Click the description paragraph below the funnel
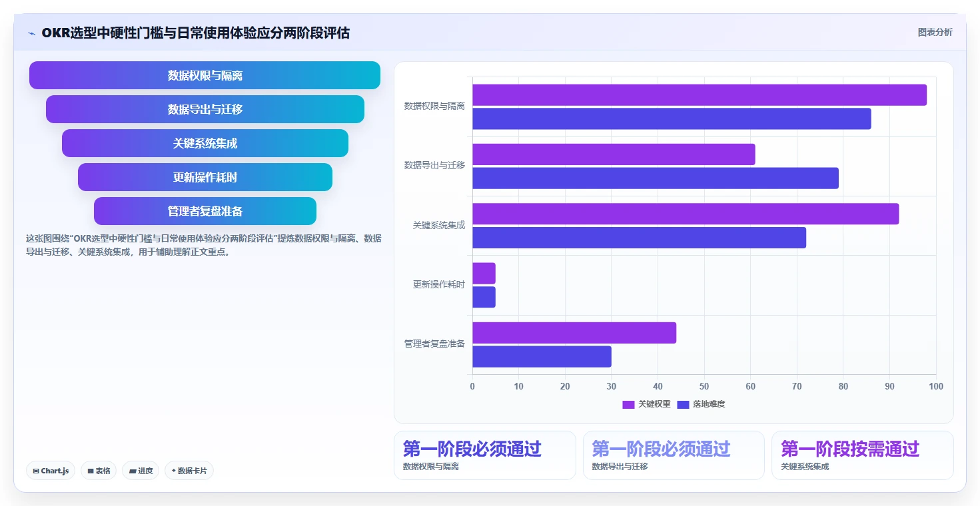This screenshot has height=506, width=980. (204, 245)
